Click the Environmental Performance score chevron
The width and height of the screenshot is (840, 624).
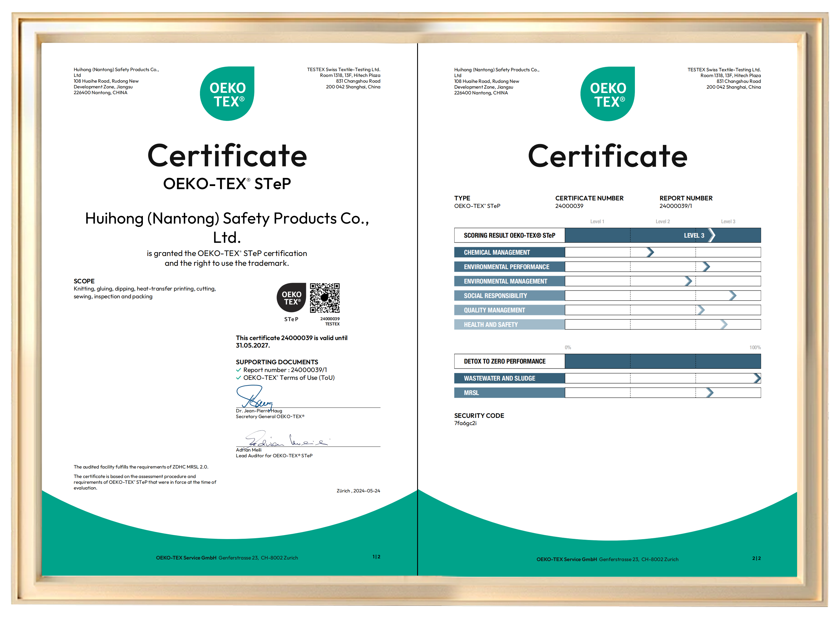tap(706, 267)
